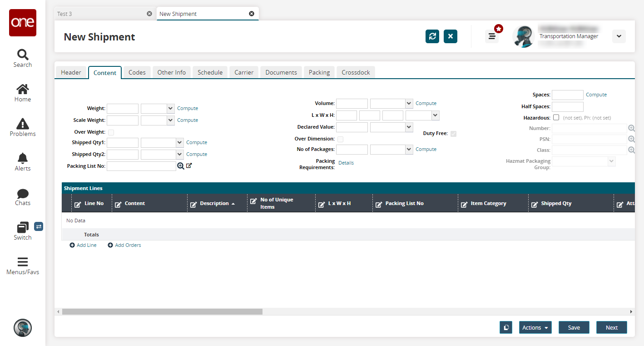The height and width of the screenshot is (346, 644).
Task: Toggle the Over Weight checkbox
Action: click(x=111, y=132)
